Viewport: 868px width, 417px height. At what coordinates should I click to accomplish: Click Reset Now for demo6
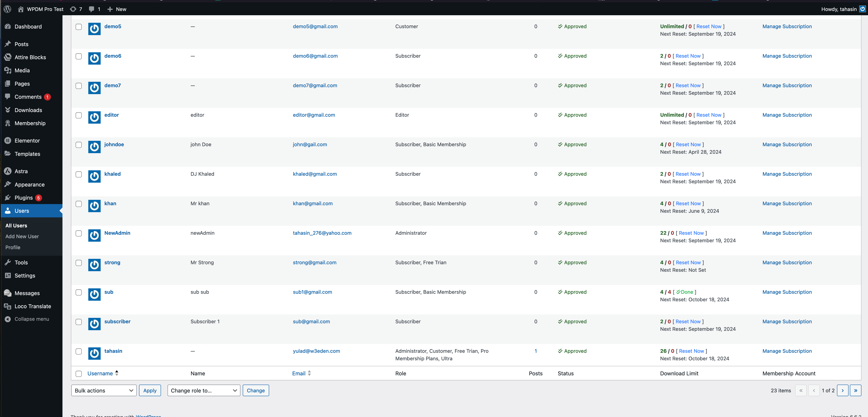coord(688,56)
